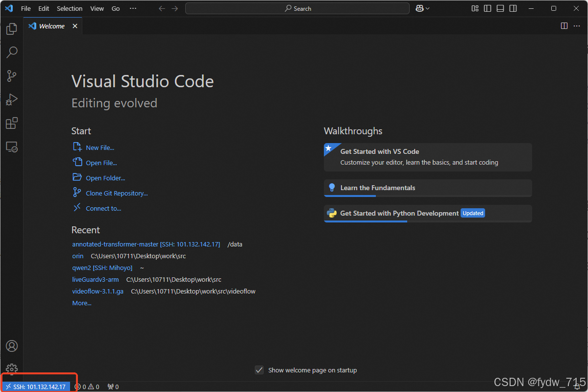
Task: Click the Search command center box
Action: [x=297, y=8]
